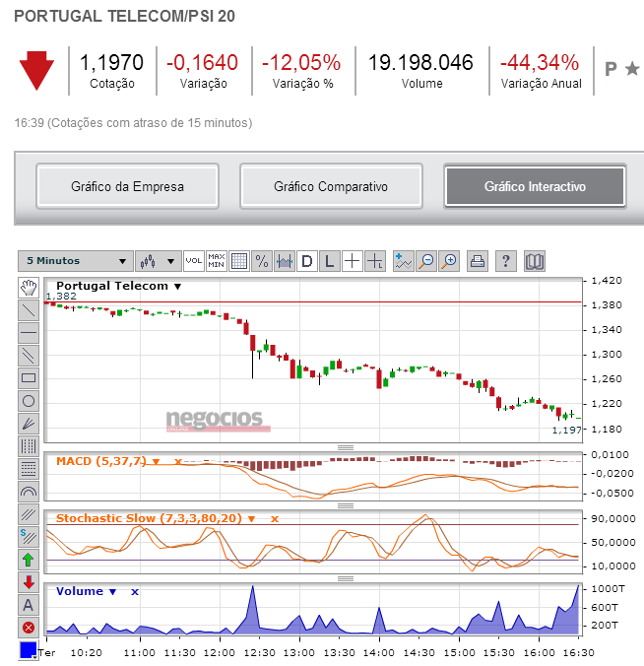Enable the crosshair with L label
Image resolution: width=644 pixels, height=666 pixels.
click(375, 261)
